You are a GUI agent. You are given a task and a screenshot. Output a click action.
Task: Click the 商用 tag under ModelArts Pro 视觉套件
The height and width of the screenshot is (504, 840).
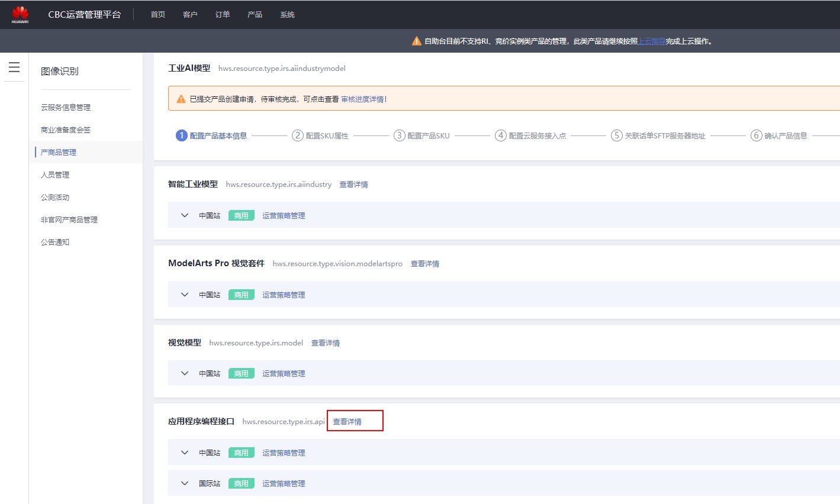click(x=242, y=295)
